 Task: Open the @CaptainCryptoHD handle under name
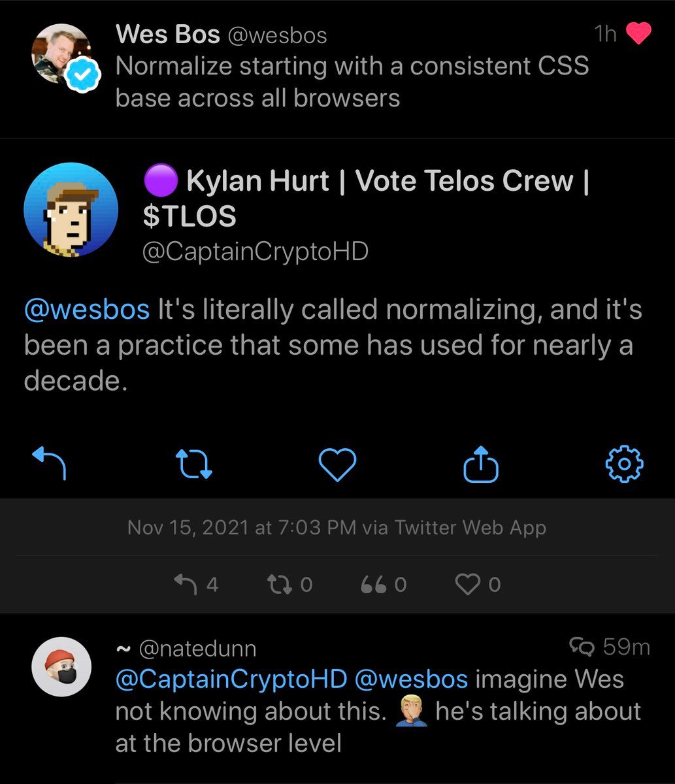[255, 252]
